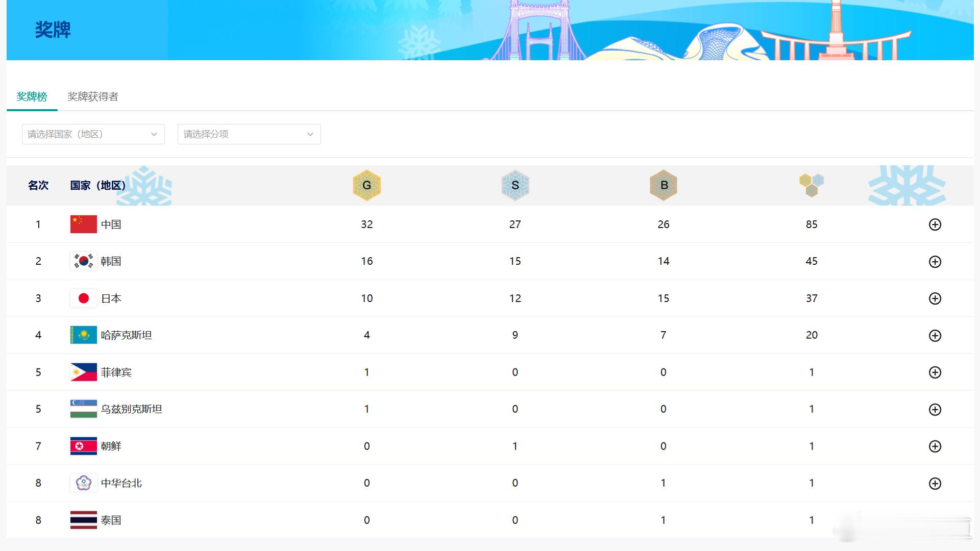Image resolution: width=980 pixels, height=551 pixels.
Task: Click the total medals combined icon
Action: (x=812, y=185)
